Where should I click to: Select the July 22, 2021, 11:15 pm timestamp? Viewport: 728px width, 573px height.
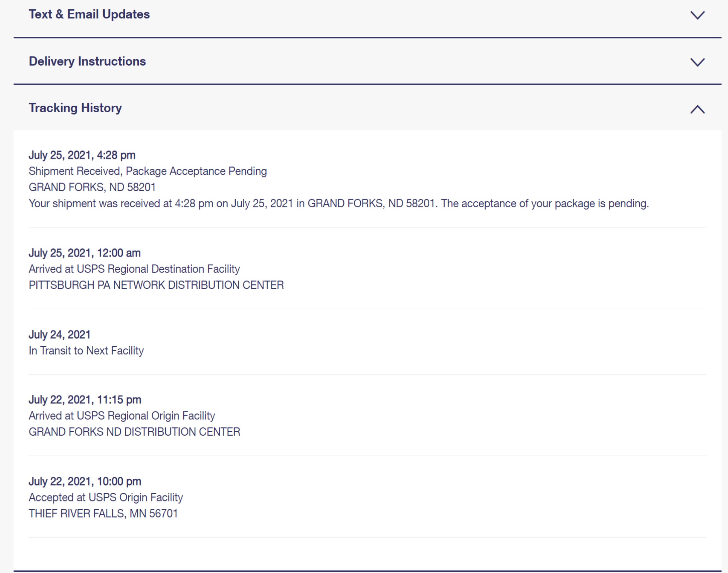(85, 399)
